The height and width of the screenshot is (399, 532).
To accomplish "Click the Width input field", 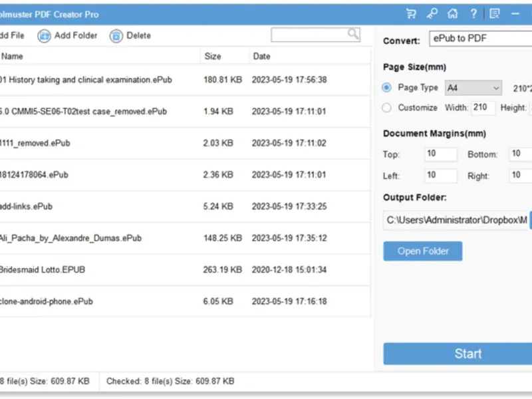I will (483, 108).
